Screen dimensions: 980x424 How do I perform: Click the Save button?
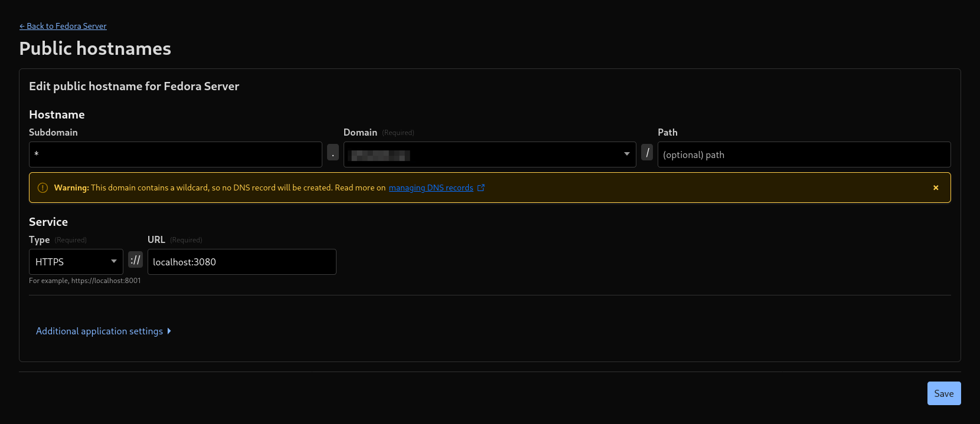coord(944,393)
